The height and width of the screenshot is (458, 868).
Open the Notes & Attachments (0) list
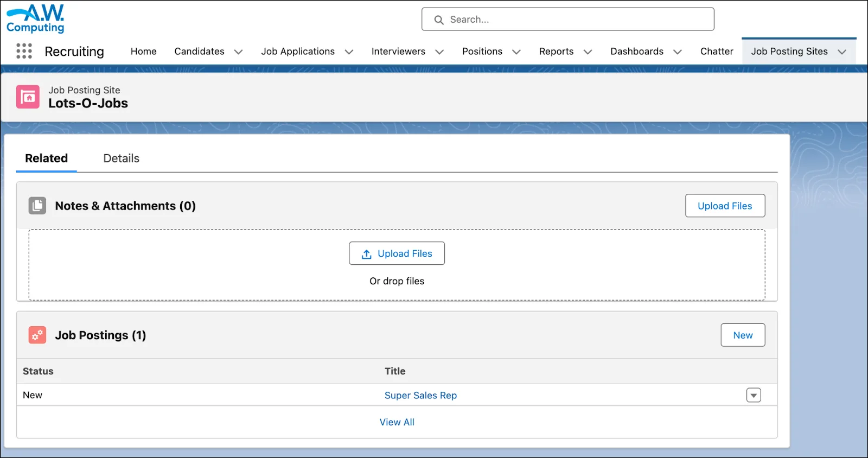coord(125,206)
